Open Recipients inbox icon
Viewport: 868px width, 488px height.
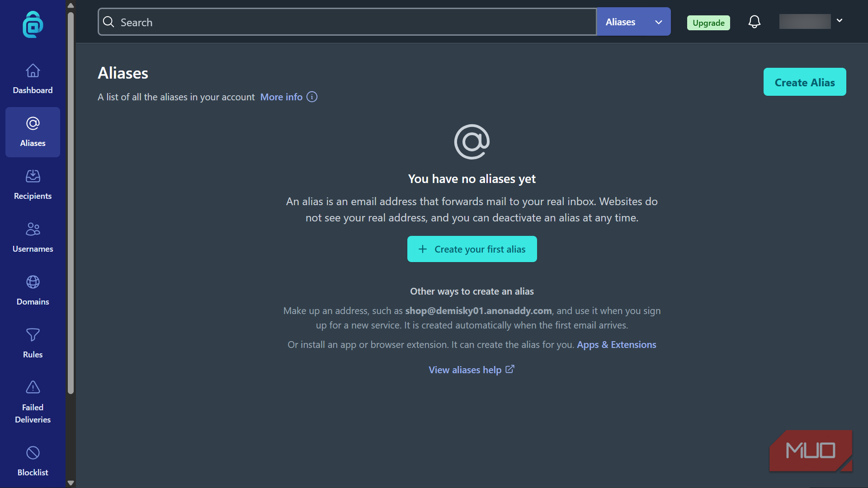(33, 176)
